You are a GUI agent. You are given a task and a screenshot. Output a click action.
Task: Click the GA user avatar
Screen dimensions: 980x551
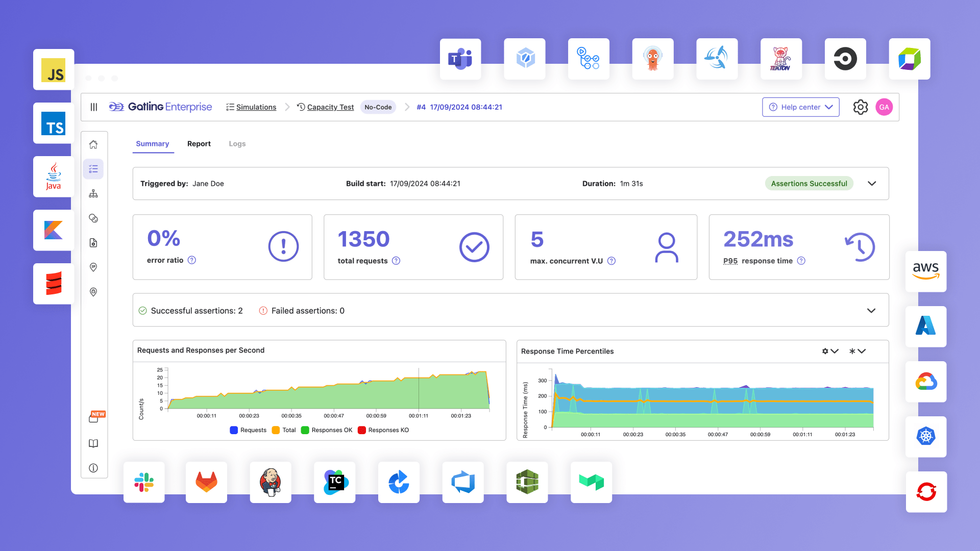pyautogui.click(x=884, y=107)
